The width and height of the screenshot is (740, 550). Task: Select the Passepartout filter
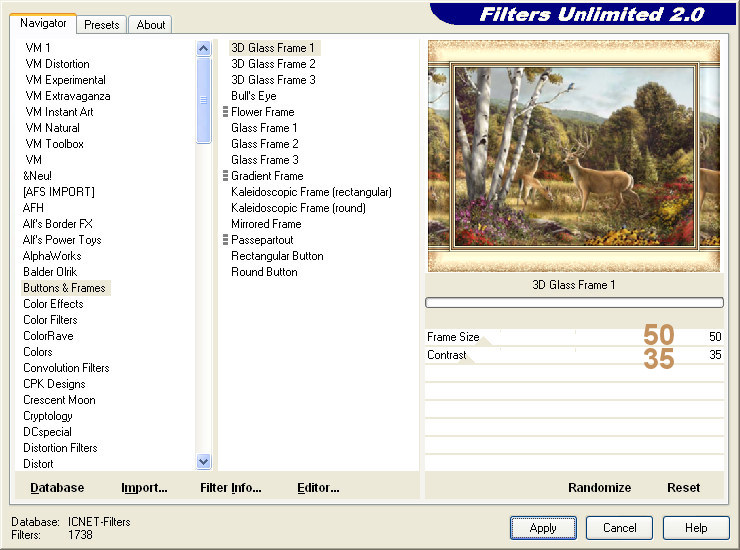(262, 240)
